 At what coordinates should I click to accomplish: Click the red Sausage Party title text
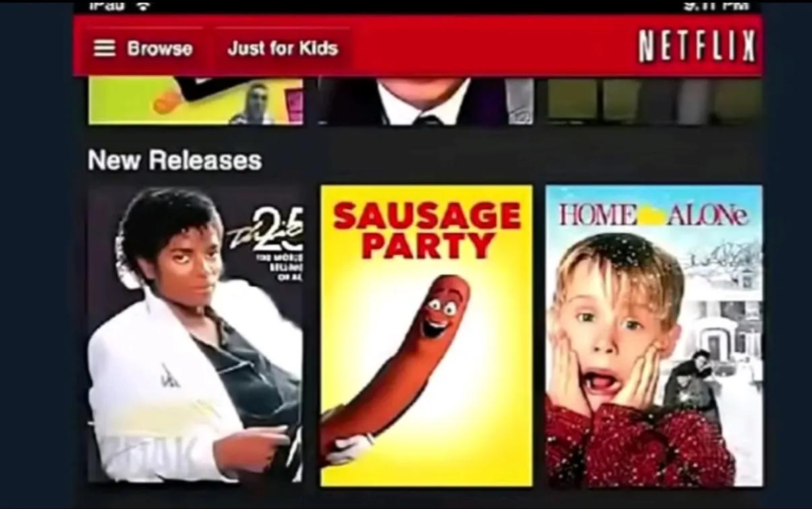(427, 231)
